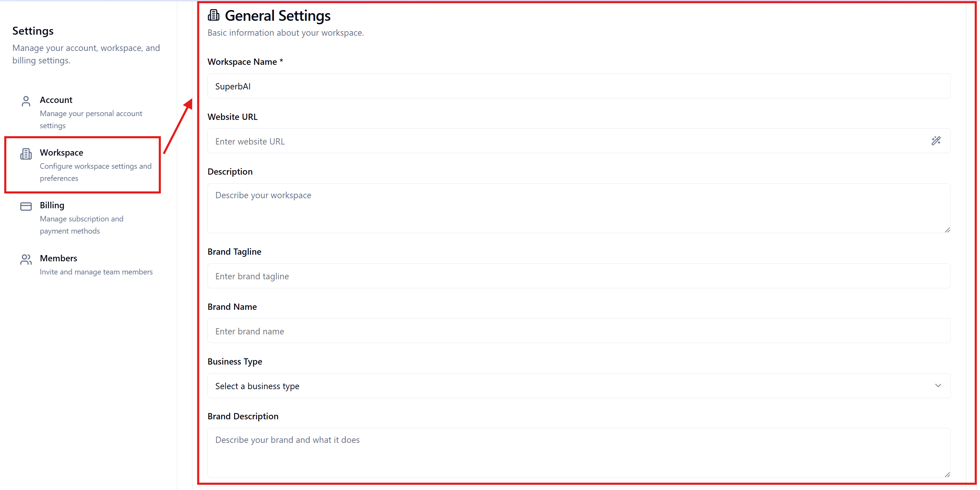Click the Billing credit card icon

(26, 207)
